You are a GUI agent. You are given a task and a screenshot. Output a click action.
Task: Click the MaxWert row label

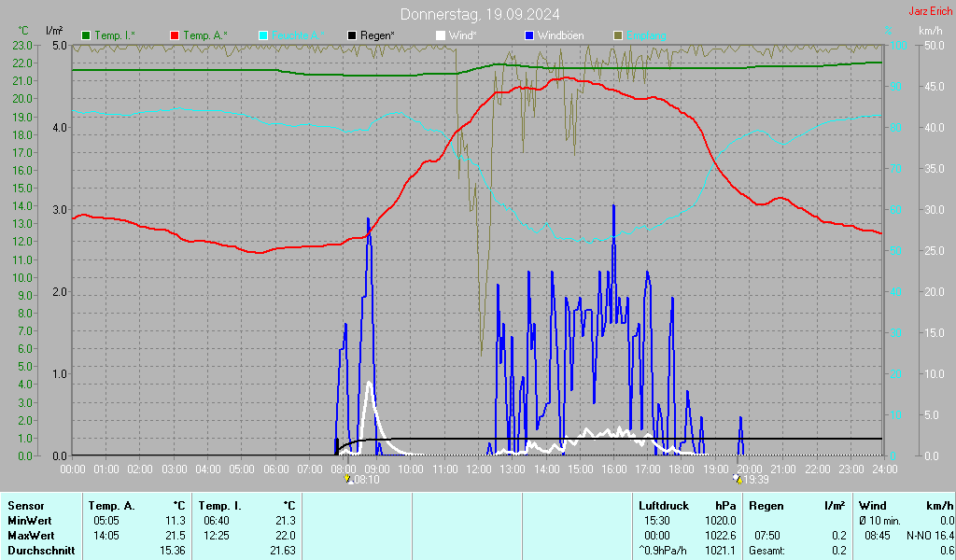[x=30, y=535]
